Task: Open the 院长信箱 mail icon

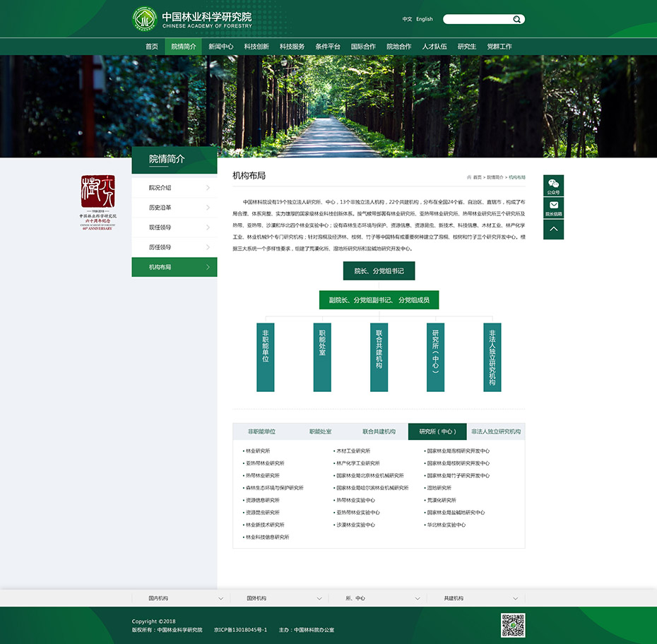Action: 553,208
